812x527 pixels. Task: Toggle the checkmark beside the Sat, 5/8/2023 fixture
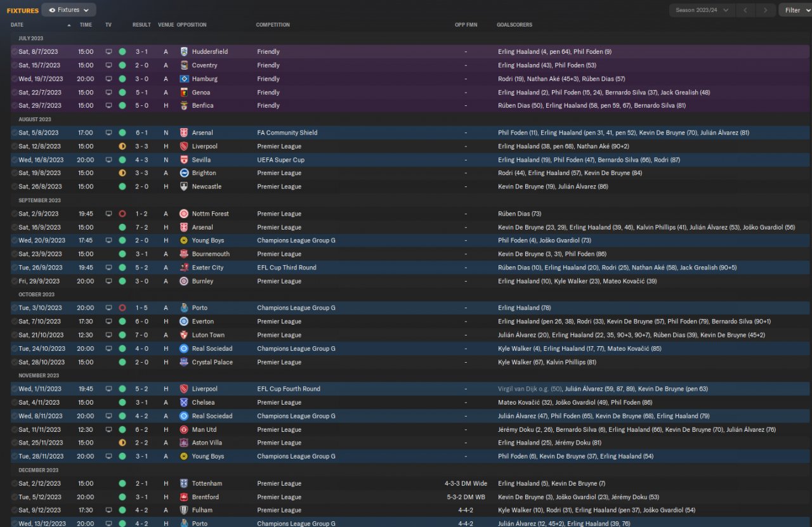coord(15,133)
